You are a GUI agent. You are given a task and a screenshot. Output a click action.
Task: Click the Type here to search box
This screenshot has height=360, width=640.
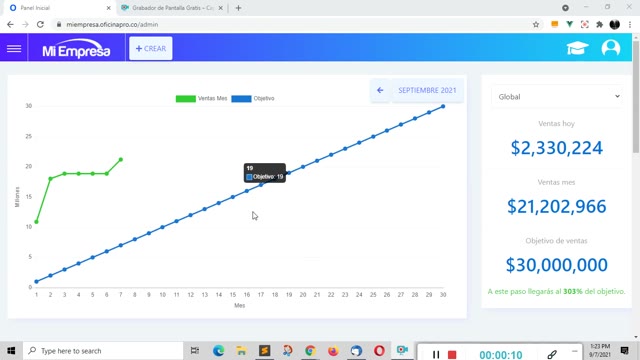(x=103, y=351)
